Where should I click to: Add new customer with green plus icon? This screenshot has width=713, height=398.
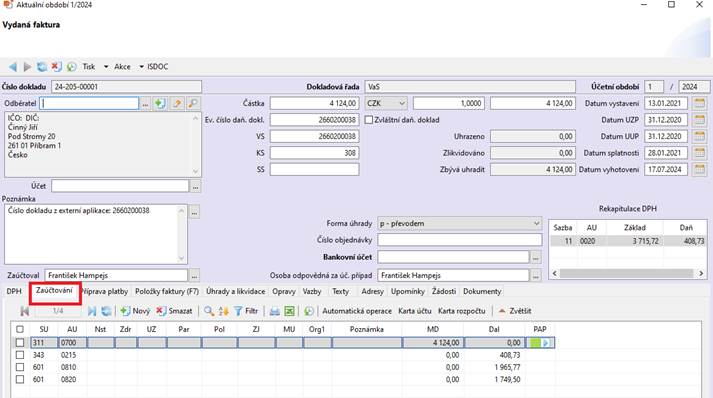(x=160, y=104)
